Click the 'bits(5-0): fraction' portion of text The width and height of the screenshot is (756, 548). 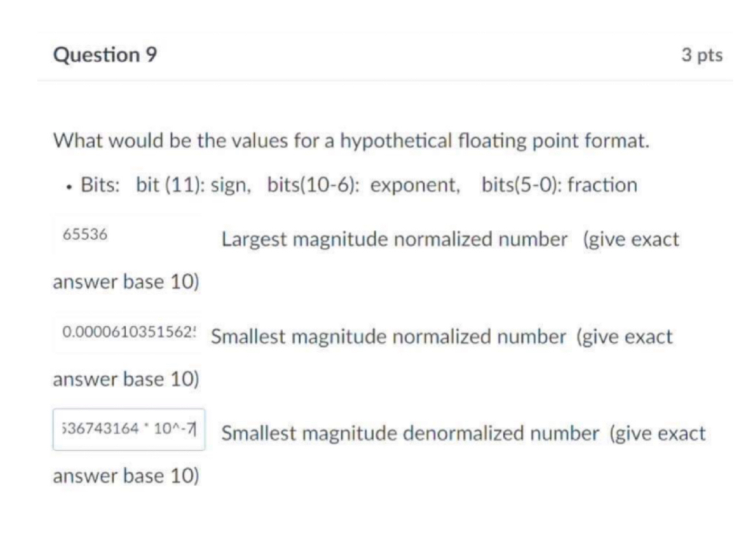click(x=560, y=184)
